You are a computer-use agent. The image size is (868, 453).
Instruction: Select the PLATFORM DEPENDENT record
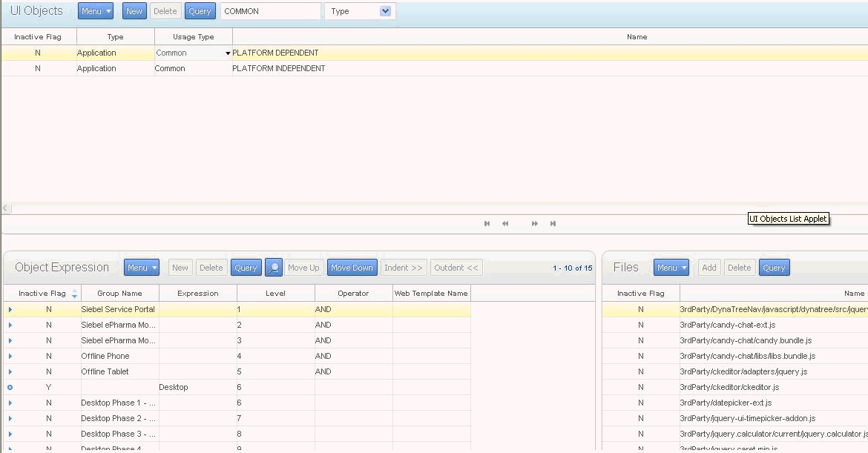coord(275,53)
